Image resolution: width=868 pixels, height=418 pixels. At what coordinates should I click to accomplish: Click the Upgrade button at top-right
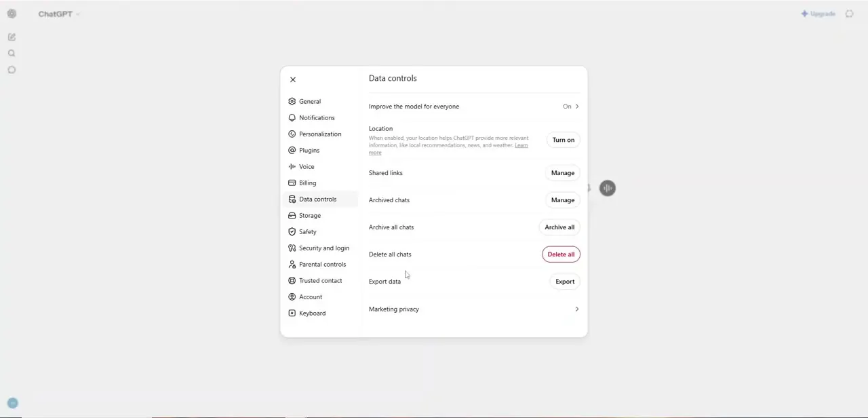(x=818, y=14)
